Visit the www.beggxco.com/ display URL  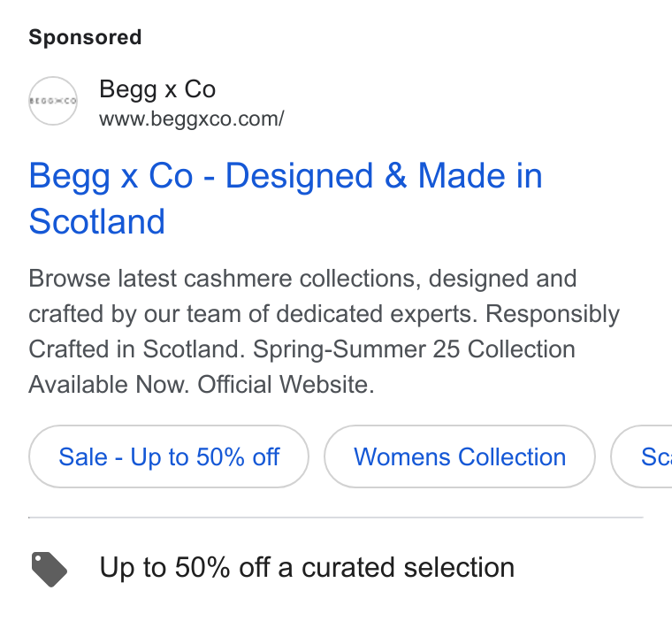click(192, 119)
